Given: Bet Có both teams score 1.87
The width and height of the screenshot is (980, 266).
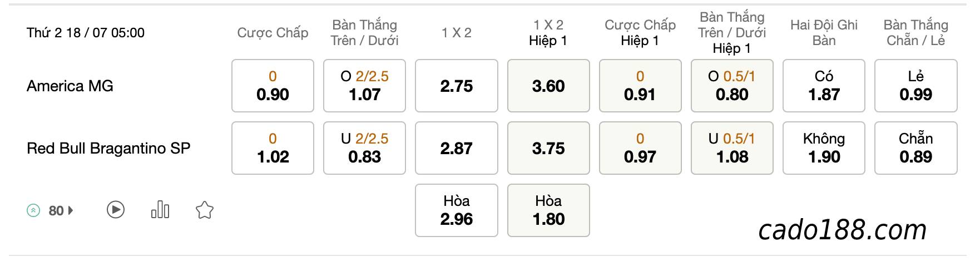Looking at the screenshot, I should [x=824, y=86].
